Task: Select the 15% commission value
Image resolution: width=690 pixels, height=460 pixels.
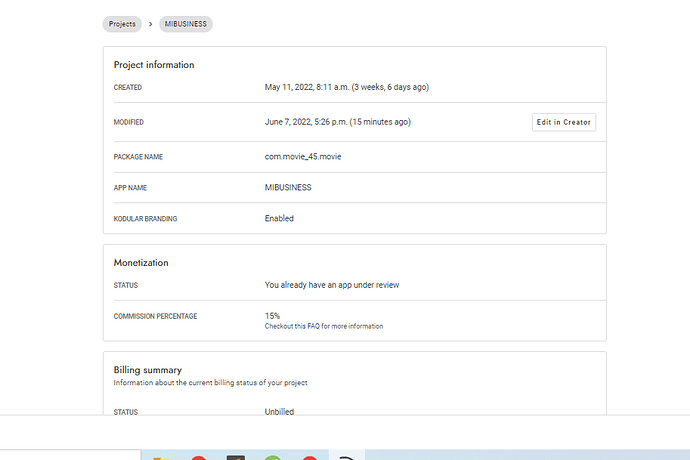Action: click(272, 316)
